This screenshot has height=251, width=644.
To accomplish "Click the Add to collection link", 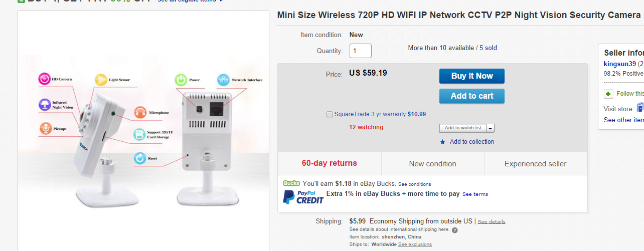I will tap(471, 142).
